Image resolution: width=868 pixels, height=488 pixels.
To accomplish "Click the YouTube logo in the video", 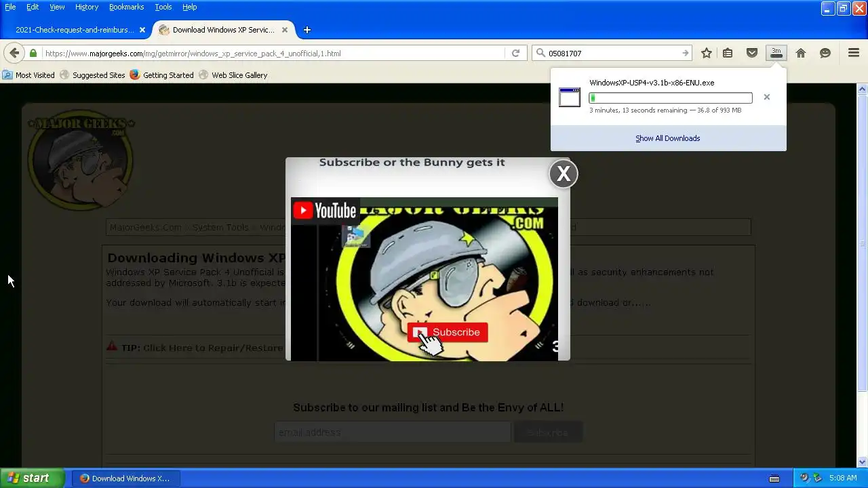I will [325, 210].
